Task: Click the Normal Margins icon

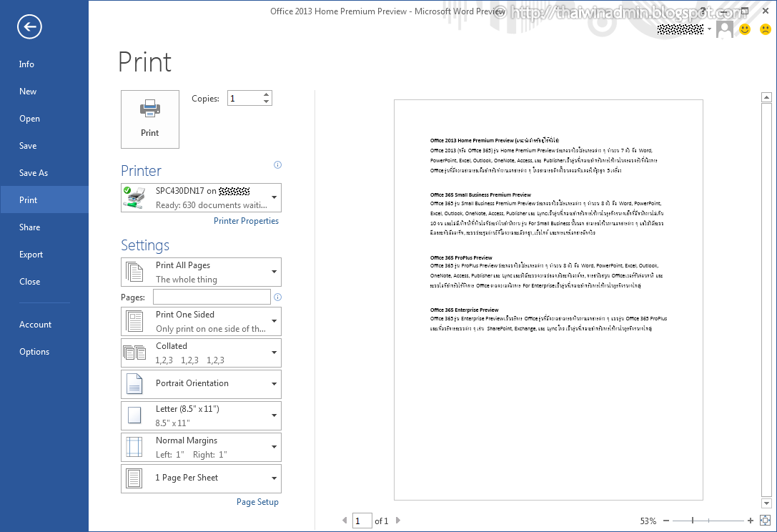Action: point(134,447)
